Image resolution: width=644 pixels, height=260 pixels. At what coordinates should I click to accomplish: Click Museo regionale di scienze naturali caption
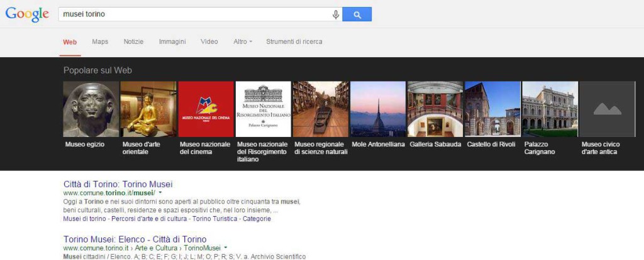click(321, 148)
